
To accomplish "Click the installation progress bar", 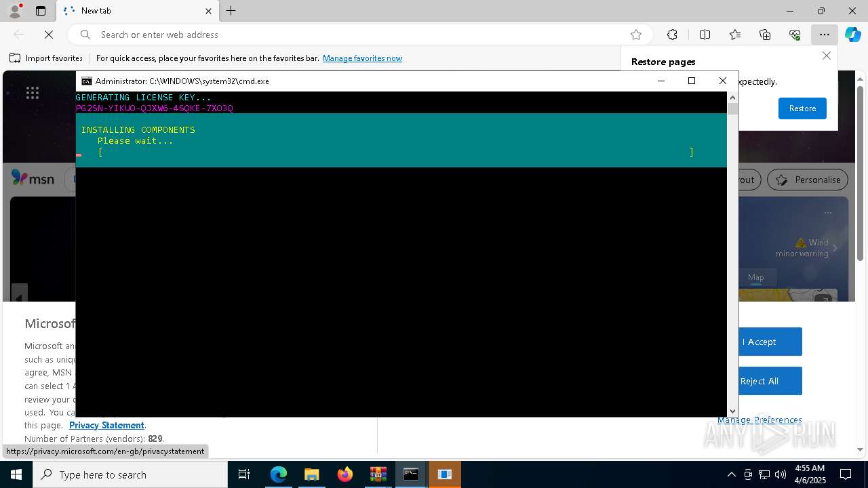I will 395,152.
